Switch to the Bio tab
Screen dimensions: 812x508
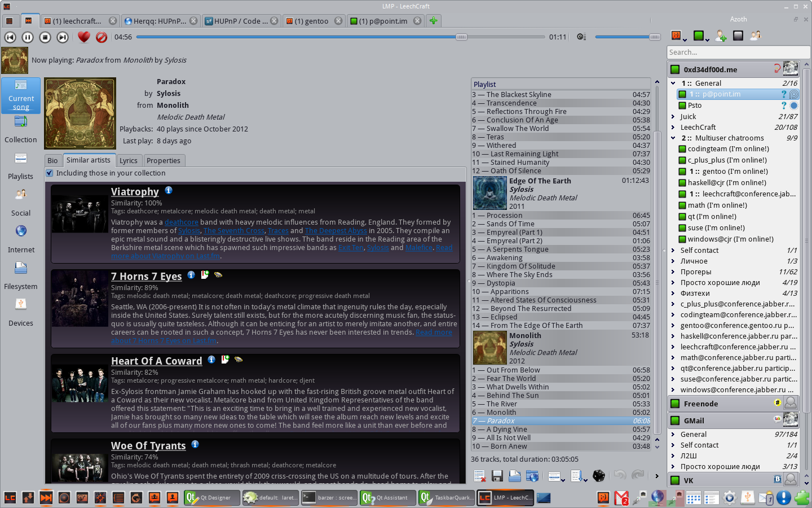click(x=52, y=160)
